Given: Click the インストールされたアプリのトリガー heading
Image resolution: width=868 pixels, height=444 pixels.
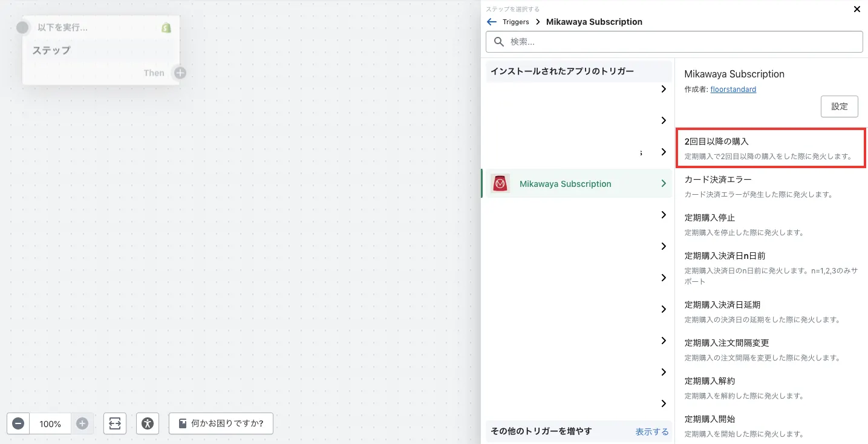Looking at the screenshot, I should point(562,71).
